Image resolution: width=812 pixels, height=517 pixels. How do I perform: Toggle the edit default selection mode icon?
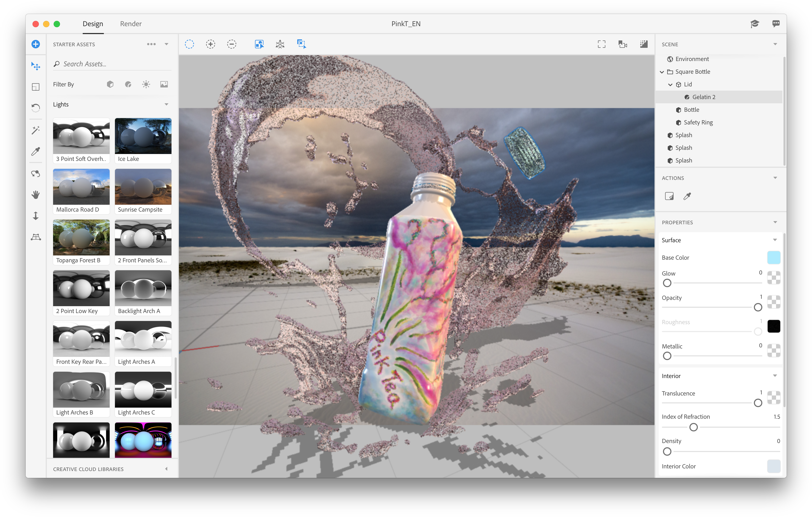[x=259, y=44]
